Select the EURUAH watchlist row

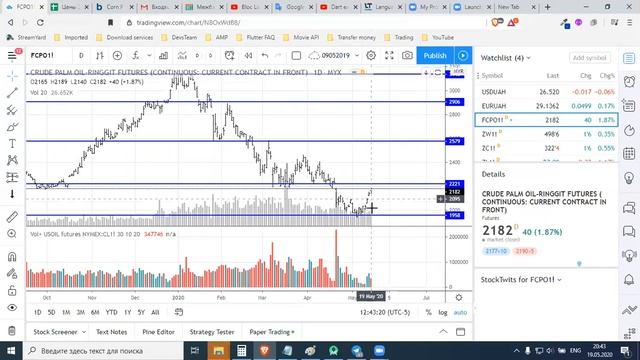[546, 106]
